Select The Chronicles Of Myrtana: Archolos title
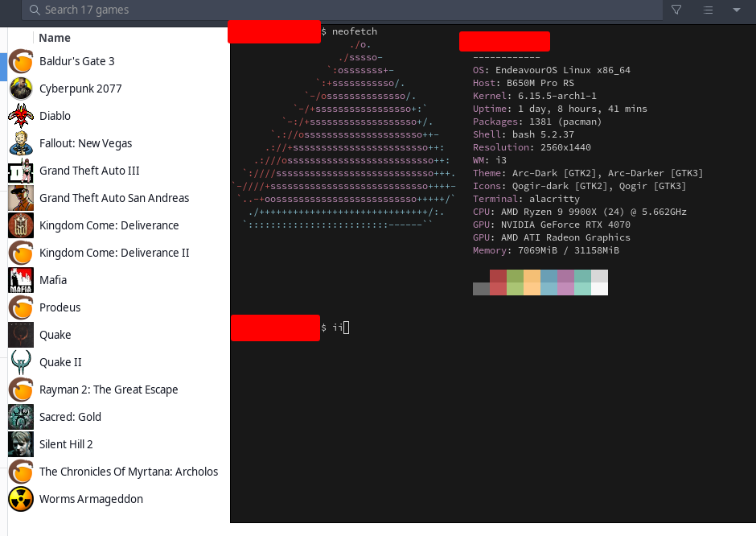 pyautogui.click(x=128, y=472)
